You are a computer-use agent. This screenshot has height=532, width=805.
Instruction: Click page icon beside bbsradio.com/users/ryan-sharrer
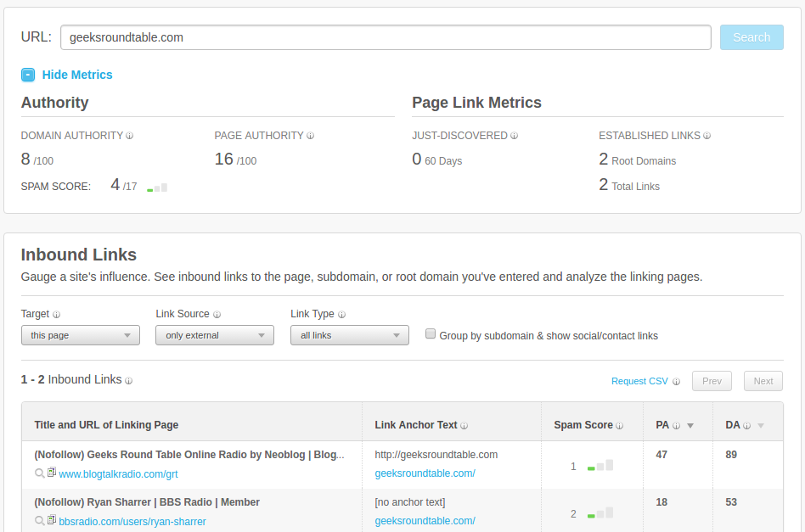52,520
